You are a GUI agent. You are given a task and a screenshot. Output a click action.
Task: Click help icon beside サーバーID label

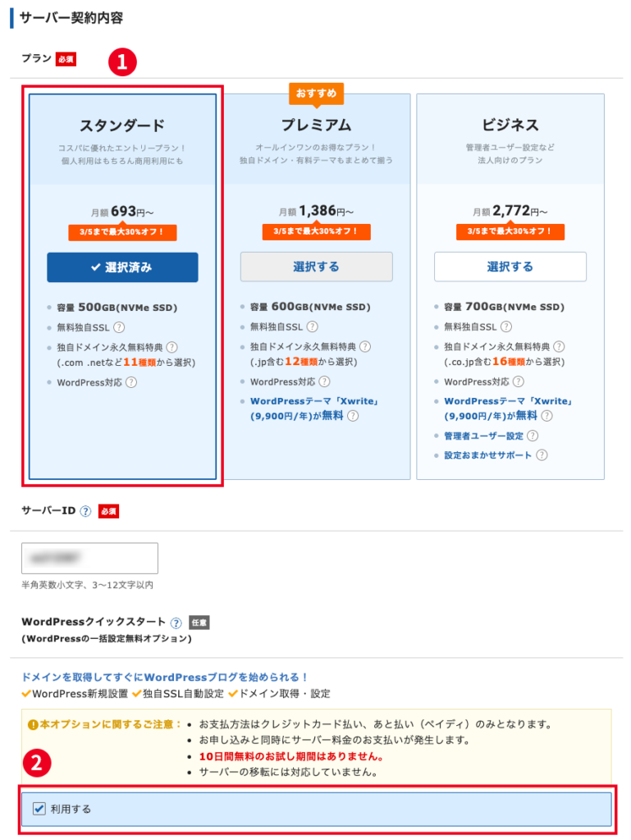coord(85,511)
